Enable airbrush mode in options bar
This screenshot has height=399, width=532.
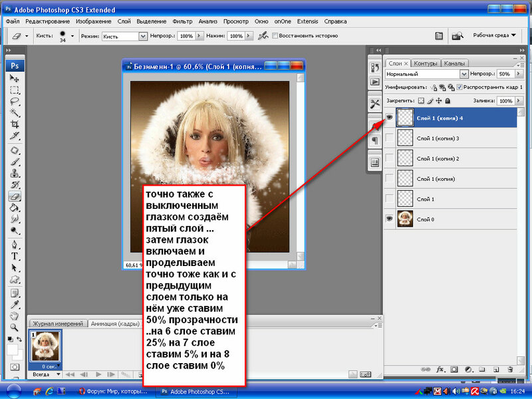tap(263, 36)
